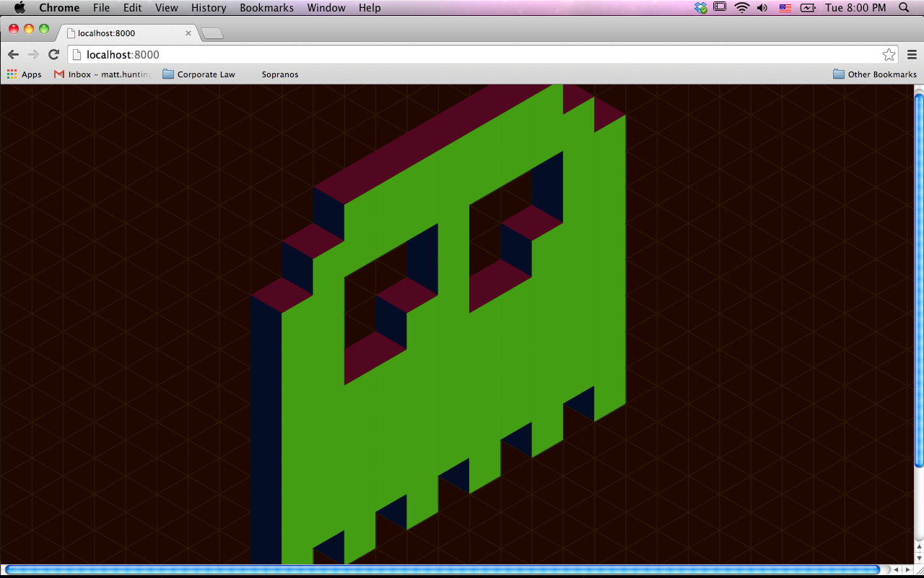
Task: Click the battery status icon
Action: (807, 8)
